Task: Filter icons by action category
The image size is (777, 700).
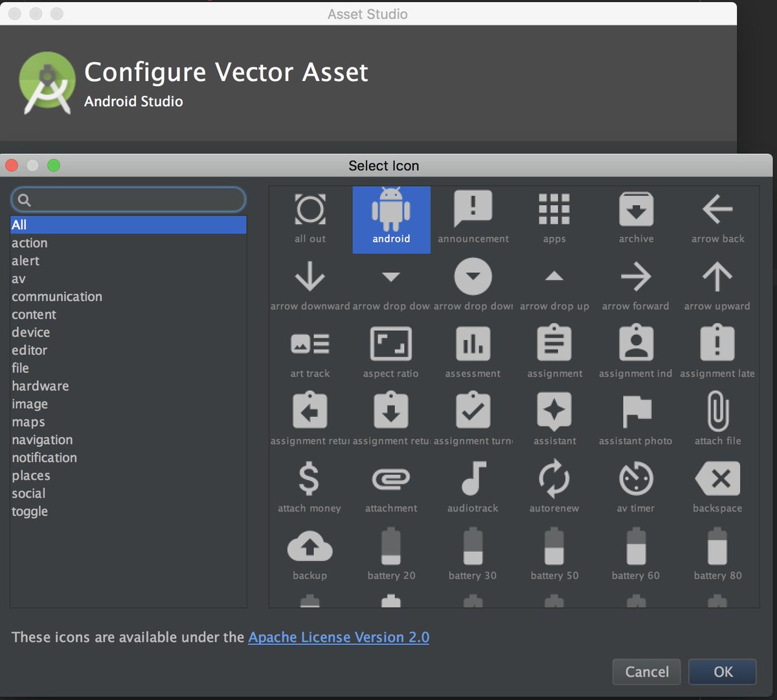Action: click(x=128, y=243)
